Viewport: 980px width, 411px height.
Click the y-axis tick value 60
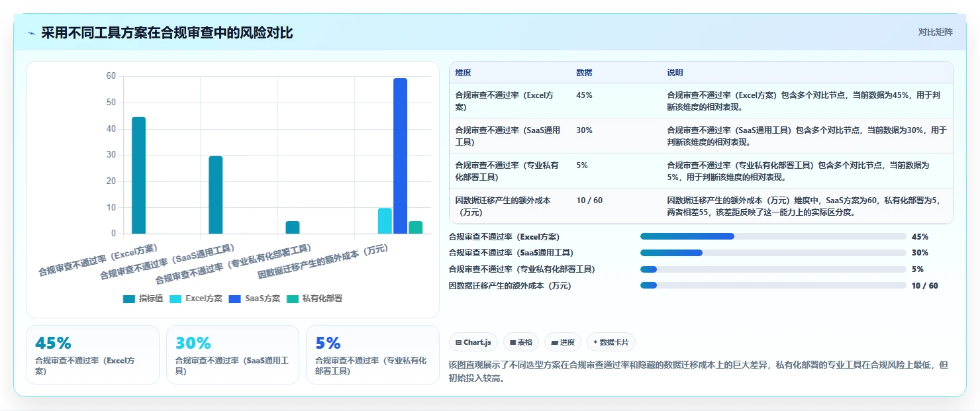tap(111, 76)
